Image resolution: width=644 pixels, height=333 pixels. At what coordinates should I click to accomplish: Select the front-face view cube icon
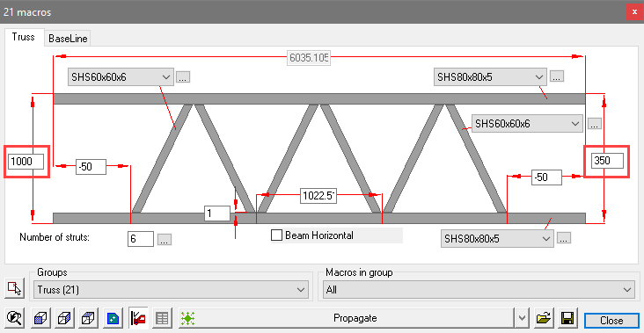click(40, 318)
